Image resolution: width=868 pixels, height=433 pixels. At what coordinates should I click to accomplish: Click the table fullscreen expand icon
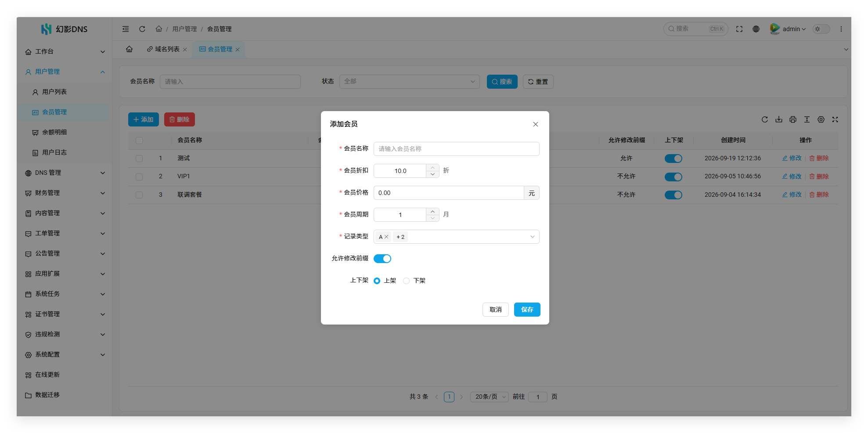(835, 119)
